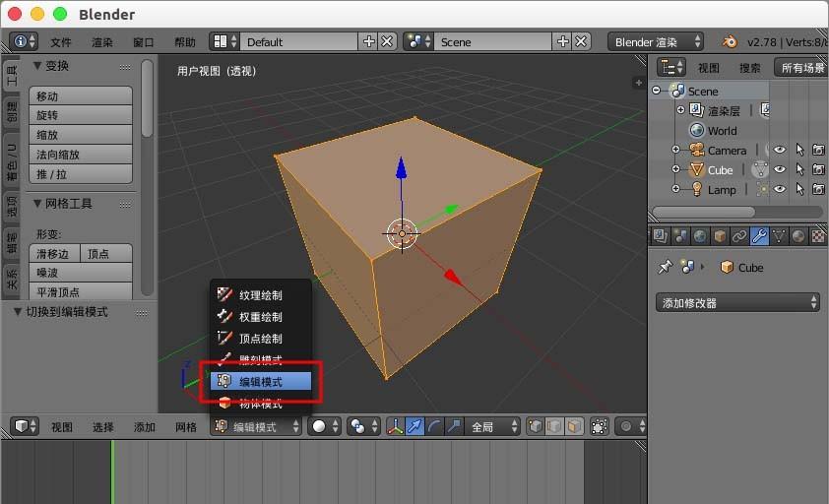Click X icon to delete Scene
The image size is (829, 504).
pos(581,41)
